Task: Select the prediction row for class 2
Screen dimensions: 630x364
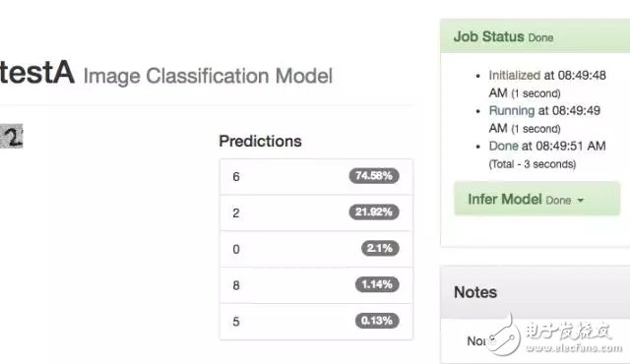Action: [316, 212]
